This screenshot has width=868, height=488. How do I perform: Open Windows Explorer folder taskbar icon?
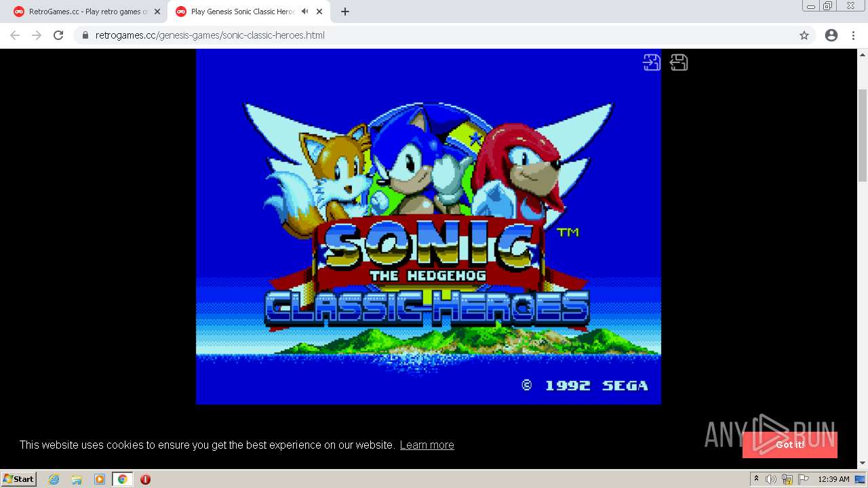click(x=77, y=479)
